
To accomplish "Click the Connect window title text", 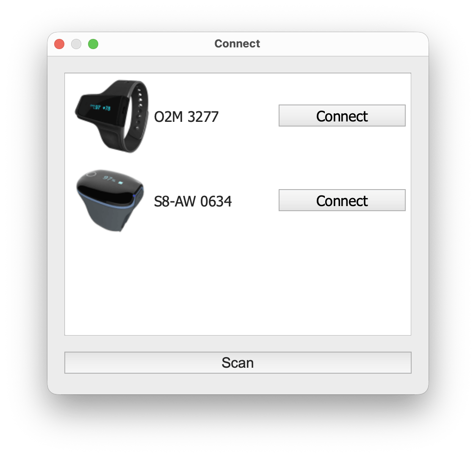I will point(237,44).
